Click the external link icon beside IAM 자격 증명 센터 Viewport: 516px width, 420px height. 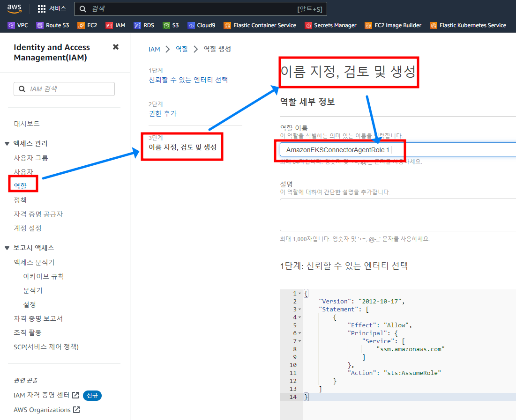pos(75,395)
